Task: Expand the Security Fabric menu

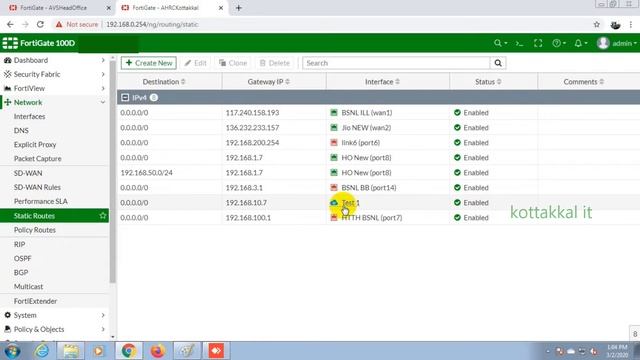Action: point(55,74)
